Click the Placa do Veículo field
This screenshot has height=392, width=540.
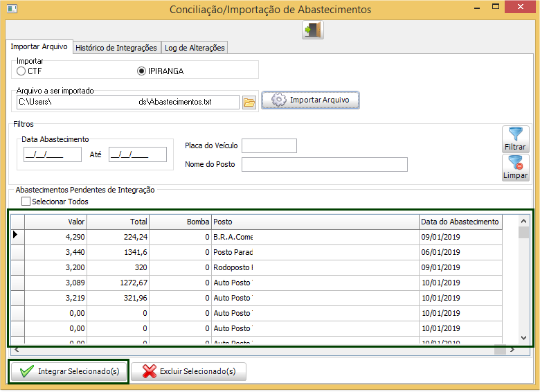point(269,145)
